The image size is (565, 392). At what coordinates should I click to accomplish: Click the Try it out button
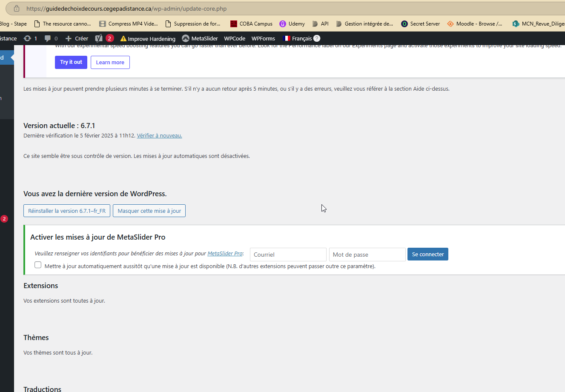[x=71, y=62]
